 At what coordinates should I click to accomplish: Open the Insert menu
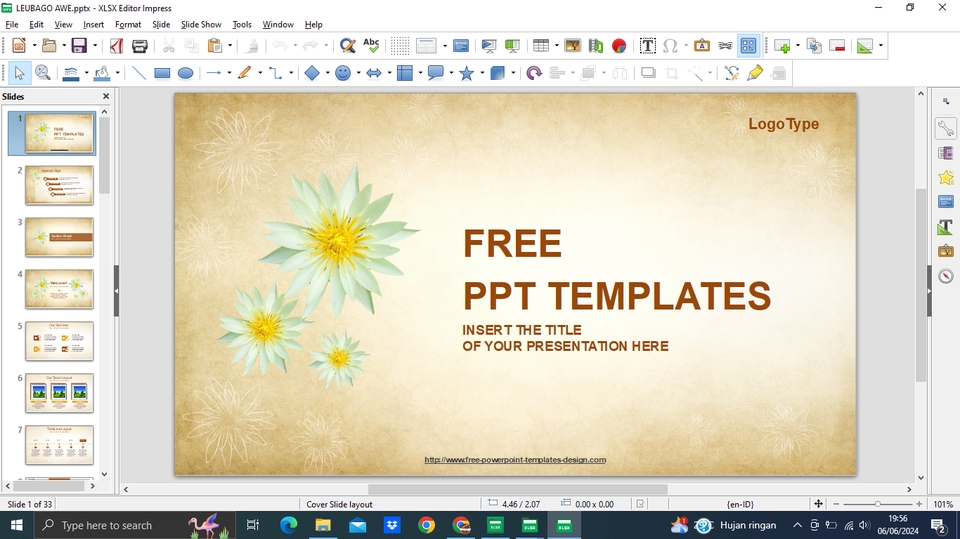click(x=94, y=24)
